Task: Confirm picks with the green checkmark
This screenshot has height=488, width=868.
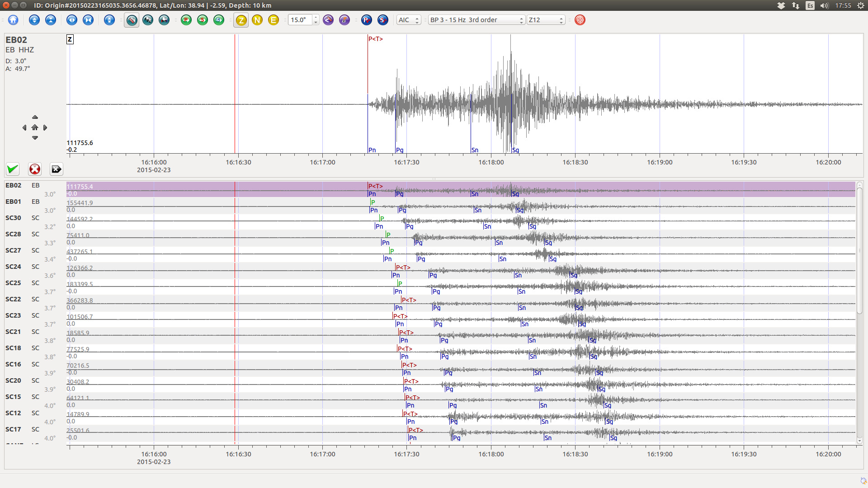Action: 13,169
